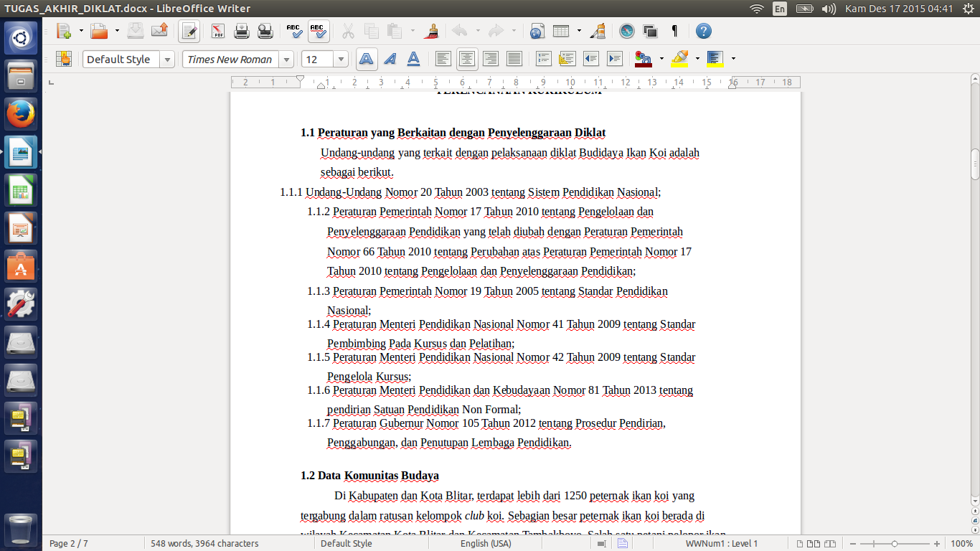Click the Insert Table icon

point(562,31)
